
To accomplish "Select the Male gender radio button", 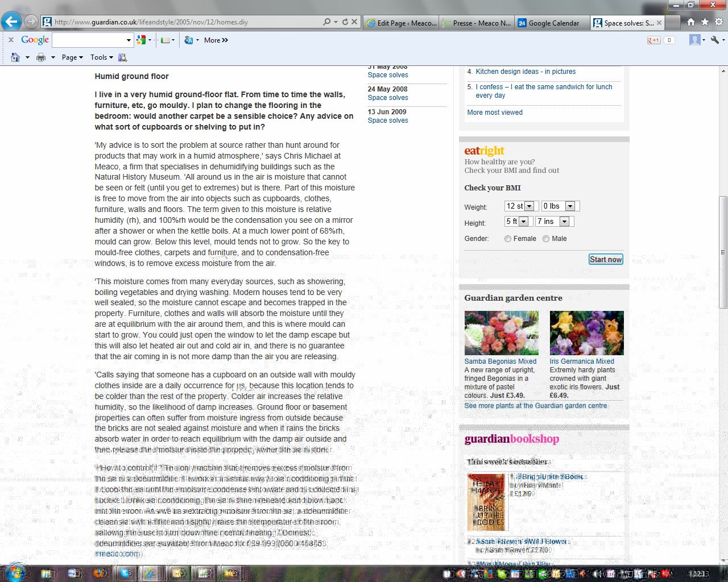I will coord(546,239).
